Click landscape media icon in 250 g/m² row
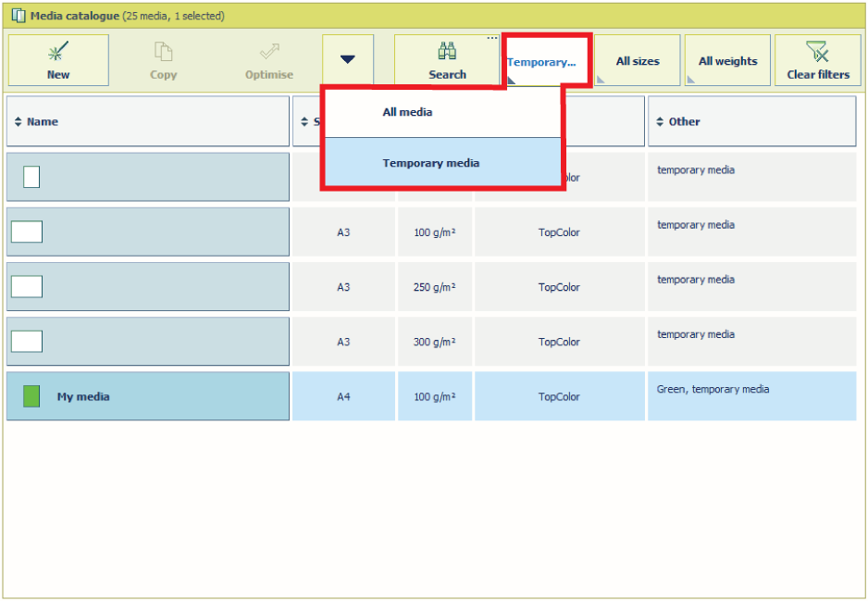 [x=27, y=286]
